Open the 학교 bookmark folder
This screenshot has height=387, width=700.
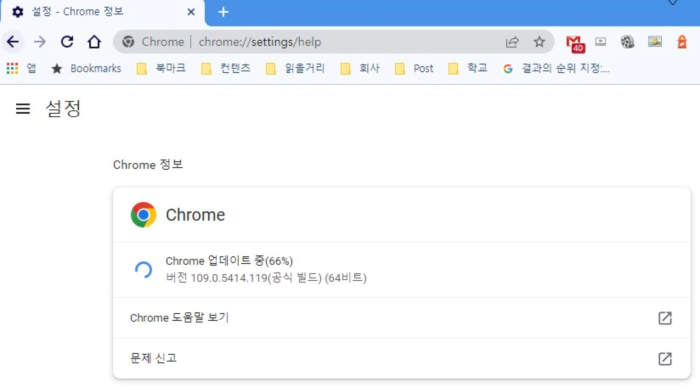click(x=468, y=68)
